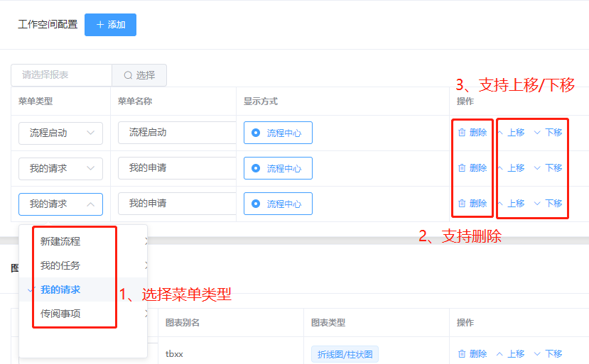Open the 流程启动 menu type dropdown

point(60,133)
